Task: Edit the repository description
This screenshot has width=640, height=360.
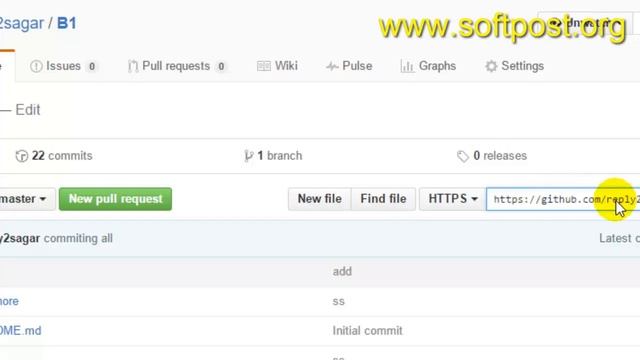Action: coord(28,110)
